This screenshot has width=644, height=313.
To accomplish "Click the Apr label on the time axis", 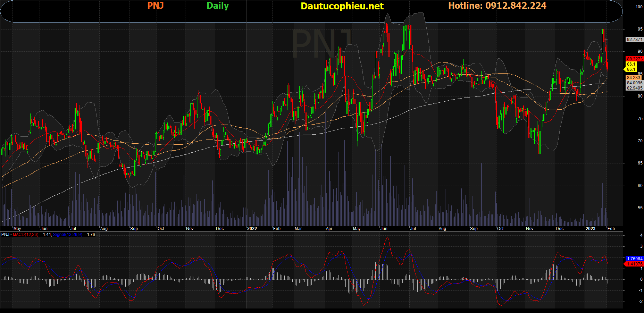I will (329, 229).
